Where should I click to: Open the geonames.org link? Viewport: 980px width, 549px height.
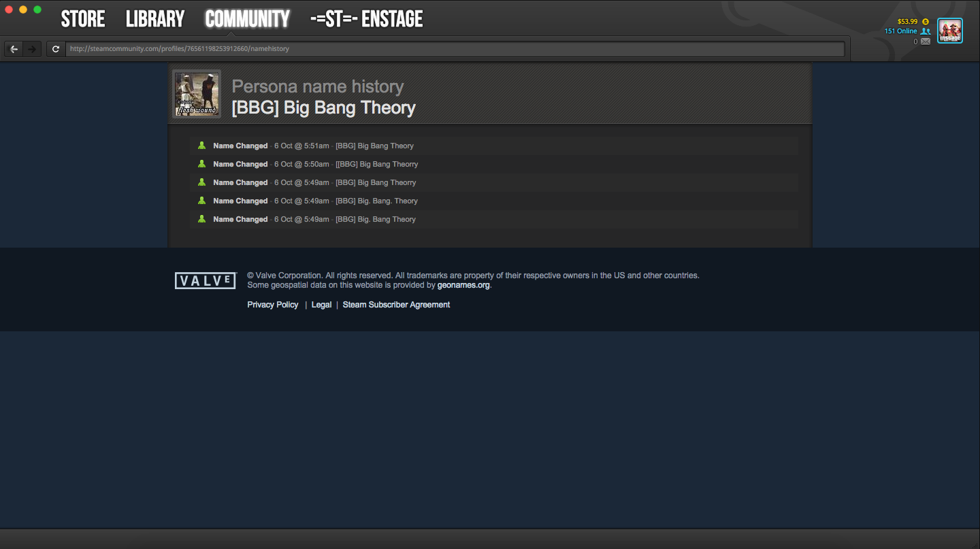coord(463,285)
